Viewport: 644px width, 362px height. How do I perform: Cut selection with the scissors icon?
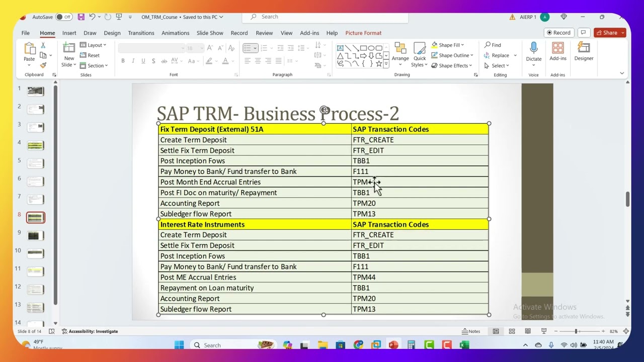[43, 45]
